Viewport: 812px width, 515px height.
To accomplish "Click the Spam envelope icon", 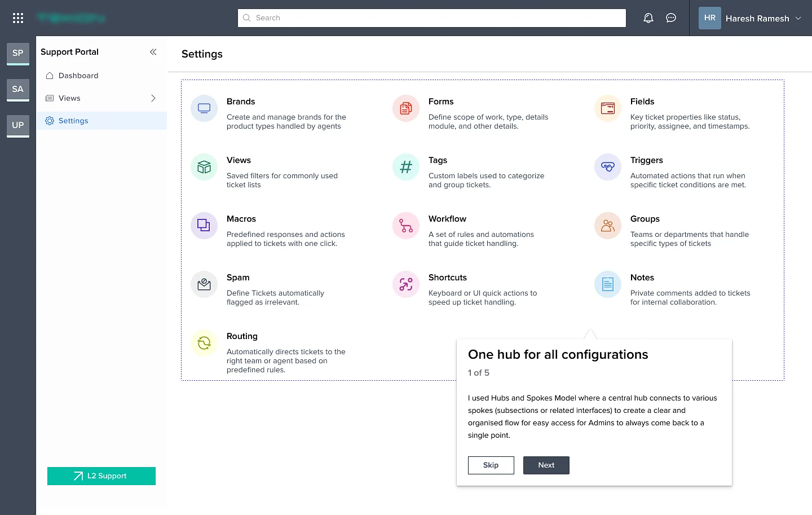I will tap(204, 284).
